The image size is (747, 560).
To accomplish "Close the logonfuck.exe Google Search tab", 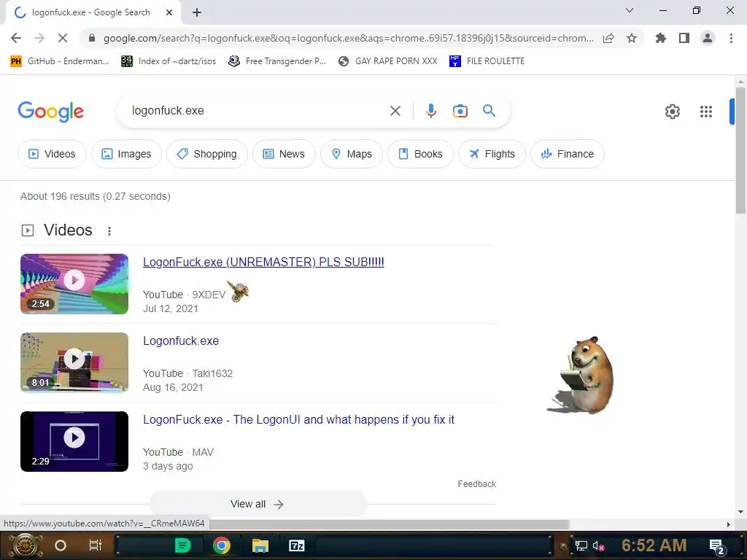I will (x=169, y=13).
